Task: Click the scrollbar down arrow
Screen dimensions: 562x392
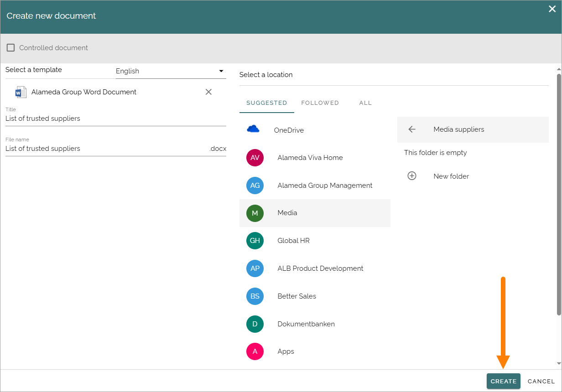Action: pyautogui.click(x=559, y=364)
